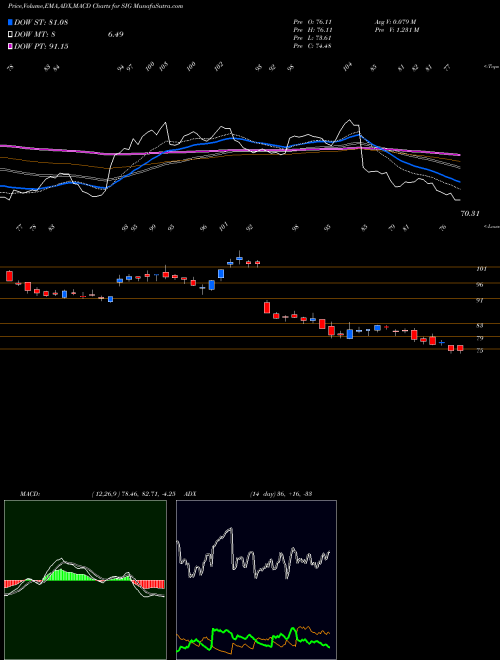Click the highest blue candlestick above 101
The image size is (500, 660).
(x=239, y=258)
